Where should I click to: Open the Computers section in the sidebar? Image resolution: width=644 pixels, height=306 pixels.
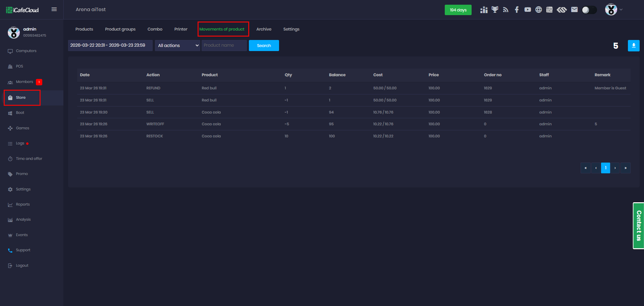pyautogui.click(x=26, y=51)
